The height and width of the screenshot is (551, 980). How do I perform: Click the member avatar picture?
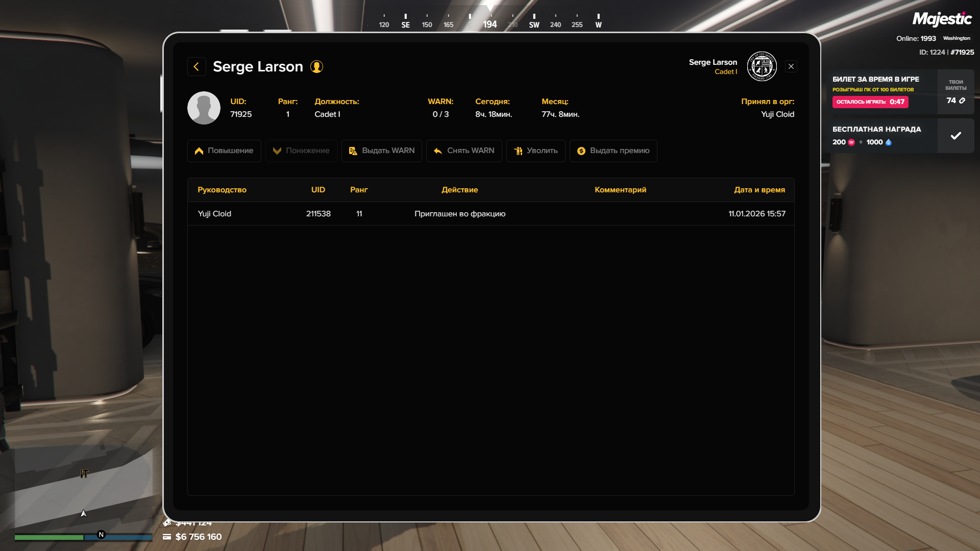204,108
